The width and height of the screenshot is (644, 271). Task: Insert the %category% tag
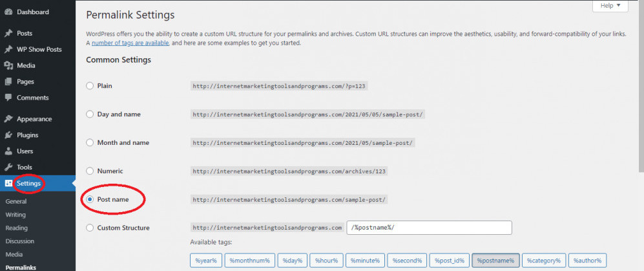pos(544,260)
